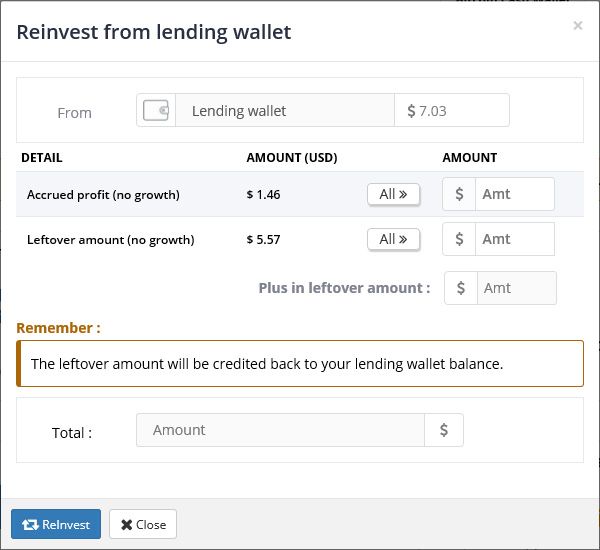Viewport: 600px width, 550px height.
Task: Focus the Plus in leftover amount field
Action: click(516, 288)
